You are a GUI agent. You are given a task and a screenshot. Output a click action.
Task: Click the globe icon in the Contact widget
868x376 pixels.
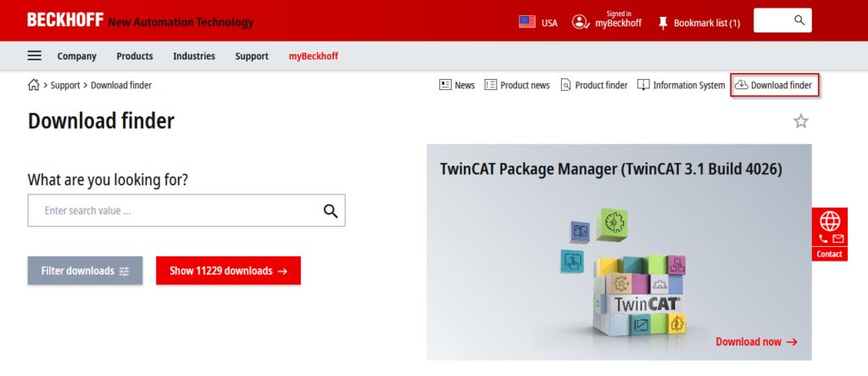pos(830,222)
